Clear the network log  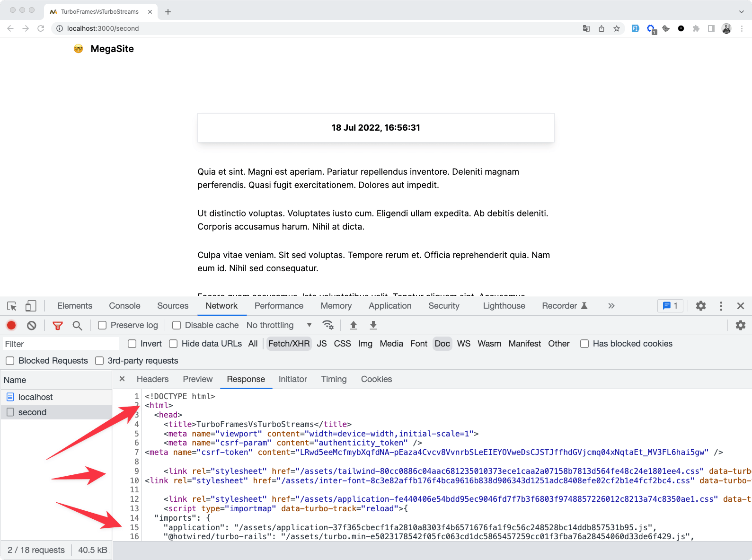(32, 325)
